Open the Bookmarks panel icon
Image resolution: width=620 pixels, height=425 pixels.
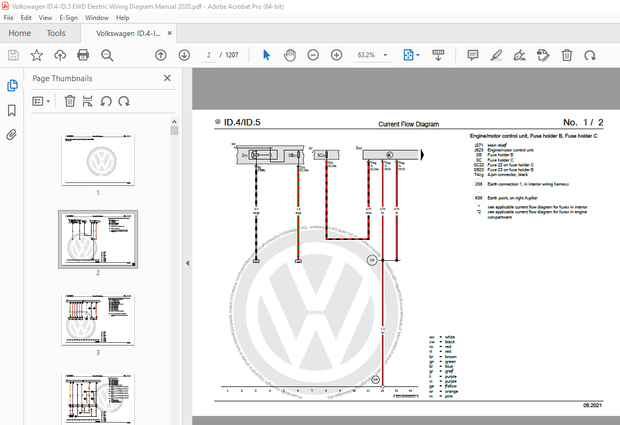12,110
